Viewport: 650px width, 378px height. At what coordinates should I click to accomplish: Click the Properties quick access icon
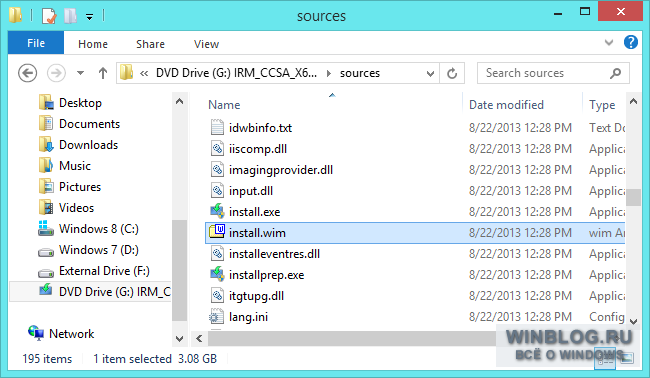pos(49,16)
